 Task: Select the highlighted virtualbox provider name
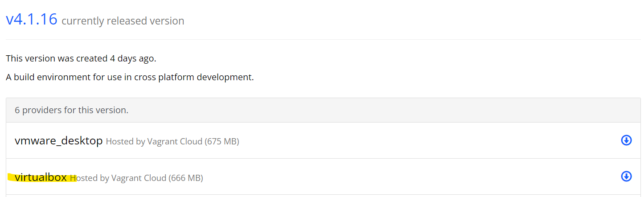point(41,177)
